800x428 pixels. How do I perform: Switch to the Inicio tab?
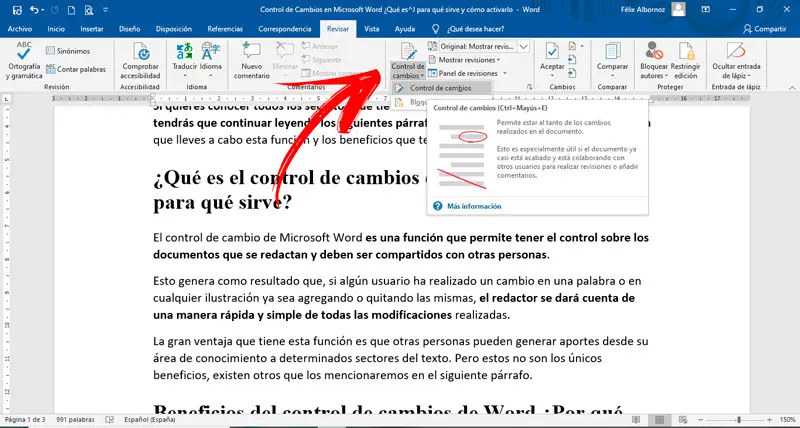click(x=56, y=29)
